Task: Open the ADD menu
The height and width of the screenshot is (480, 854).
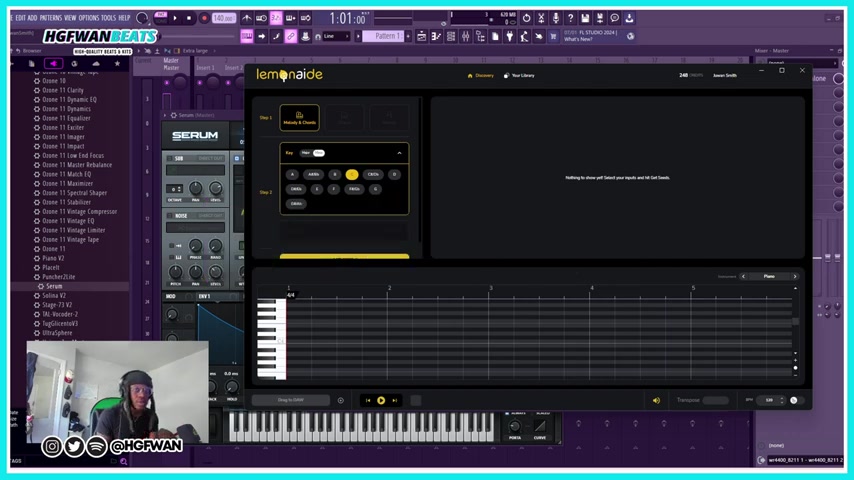Action: [x=33, y=18]
